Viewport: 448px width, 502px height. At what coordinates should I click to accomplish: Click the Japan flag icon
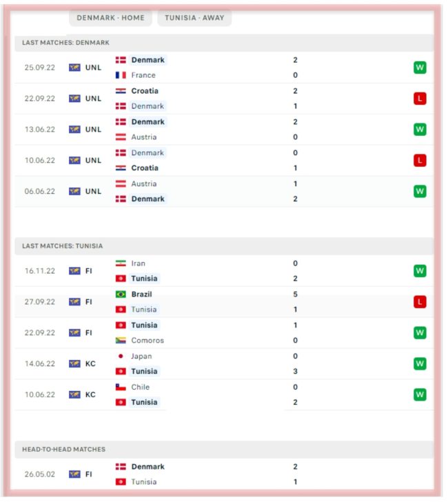[x=121, y=357]
